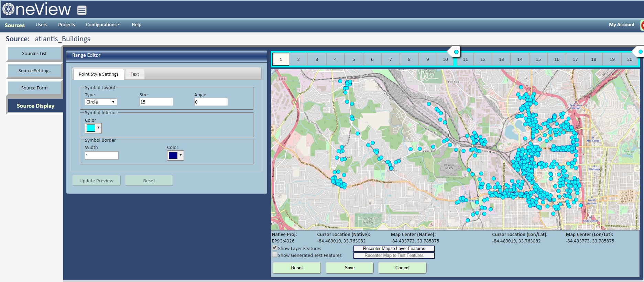The image size is (644, 282).
Task: Select zoom level 3
Action: click(x=317, y=59)
